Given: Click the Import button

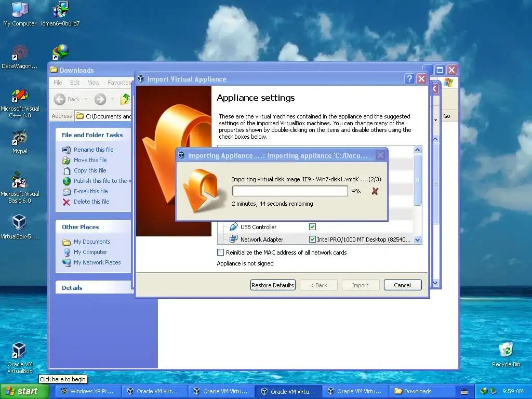Looking at the screenshot, I should pyautogui.click(x=360, y=285).
